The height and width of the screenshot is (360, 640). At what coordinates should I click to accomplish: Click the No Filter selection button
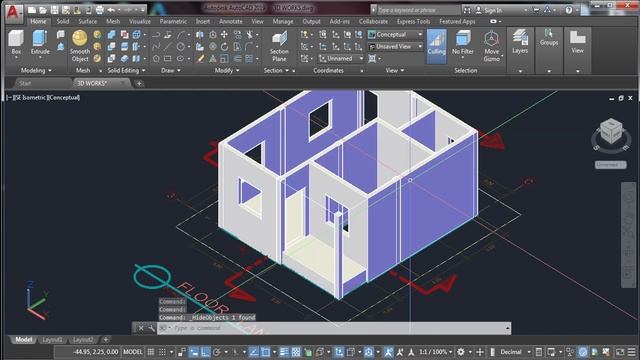point(462,43)
